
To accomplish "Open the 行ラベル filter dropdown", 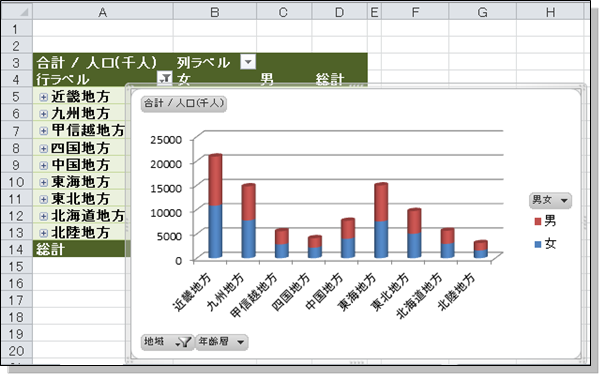I will tap(165, 79).
